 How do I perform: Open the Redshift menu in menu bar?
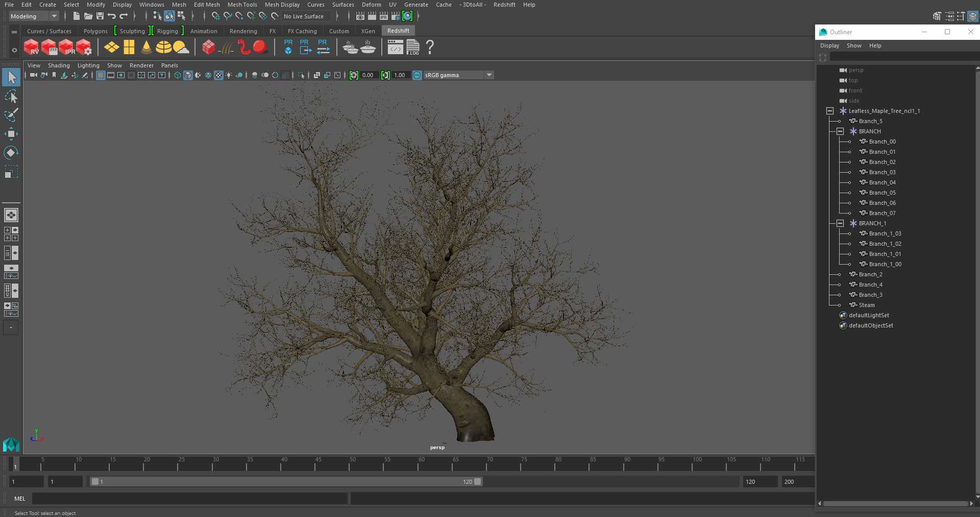[504, 5]
